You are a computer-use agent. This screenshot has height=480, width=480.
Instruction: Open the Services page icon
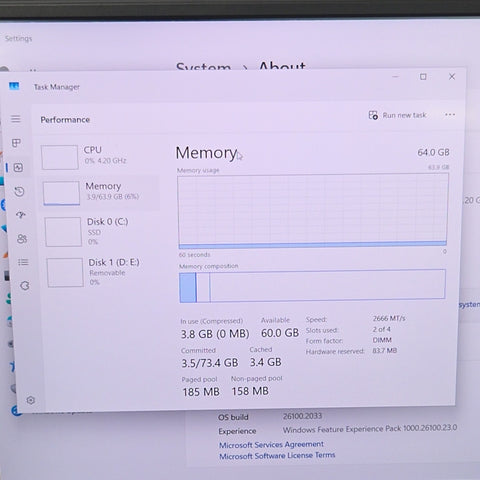click(x=25, y=286)
